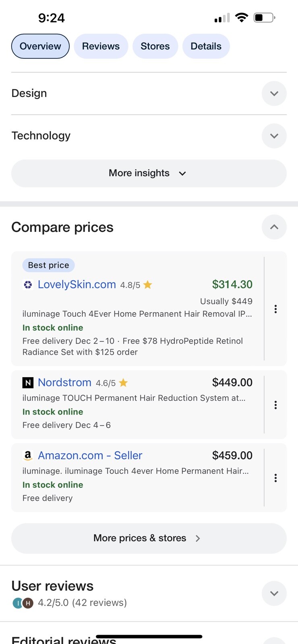Open More prices & stores

pos(149,538)
